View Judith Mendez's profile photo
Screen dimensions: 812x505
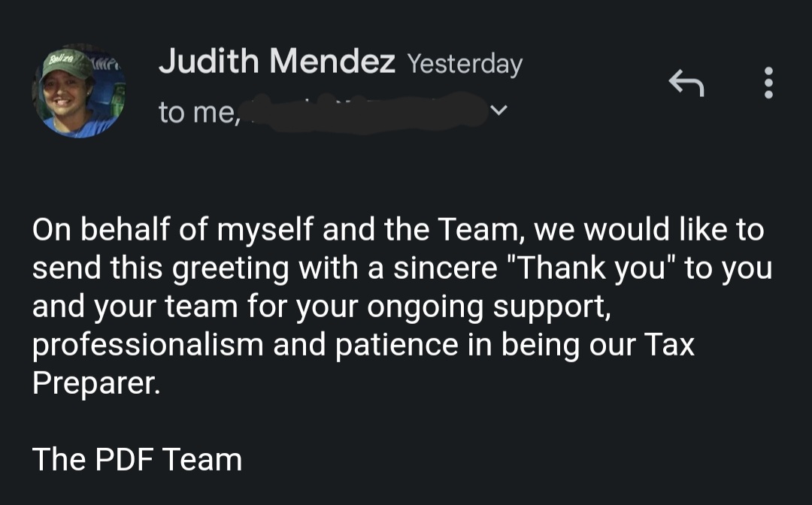(79, 90)
